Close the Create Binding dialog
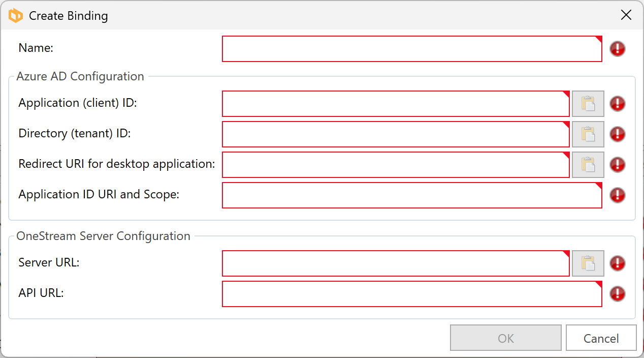The width and height of the screenshot is (644, 358). coord(626,15)
